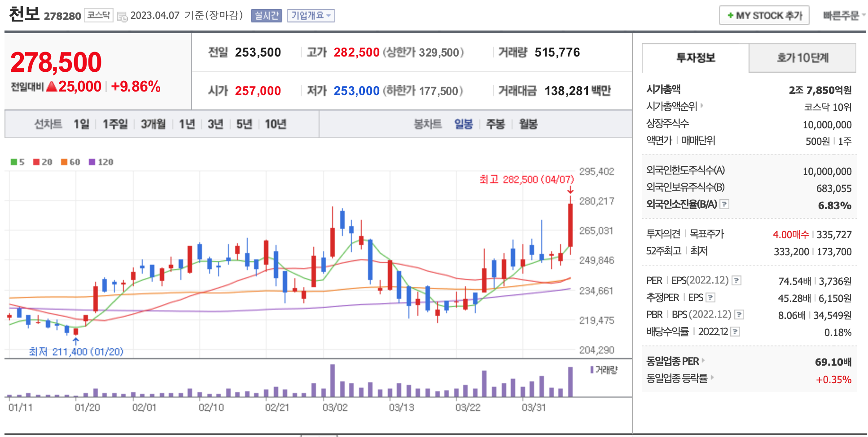
Task: Click the arrow icon next to 시가총액순위
Action: pos(702,106)
